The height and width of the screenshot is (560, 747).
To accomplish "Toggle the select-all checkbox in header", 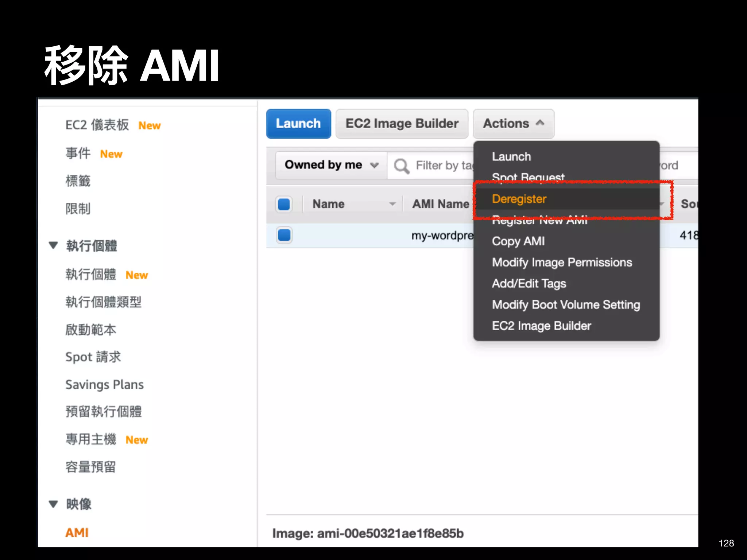I will pyautogui.click(x=284, y=204).
